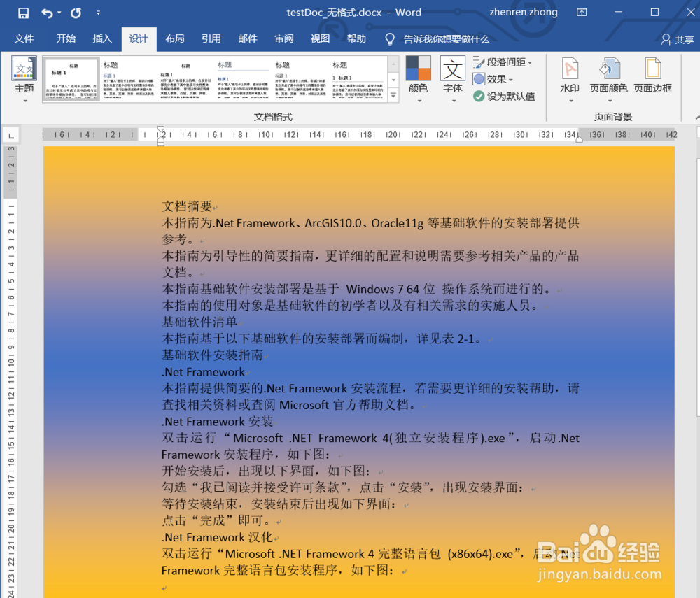Select the fourth style set thumbnail
The image size is (700, 598).
(244, 79)
